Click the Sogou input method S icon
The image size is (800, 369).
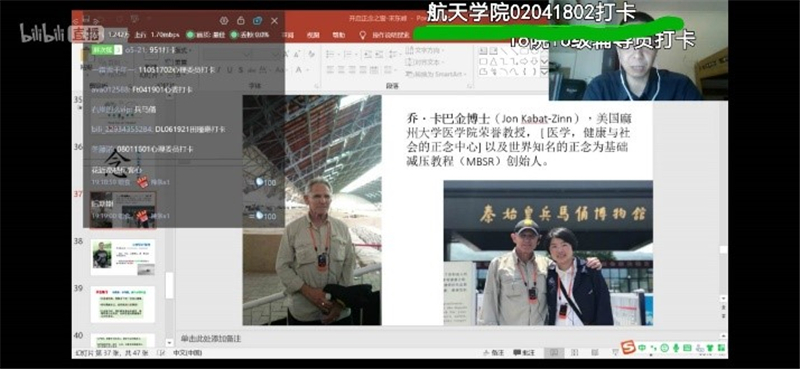(628, 347)
